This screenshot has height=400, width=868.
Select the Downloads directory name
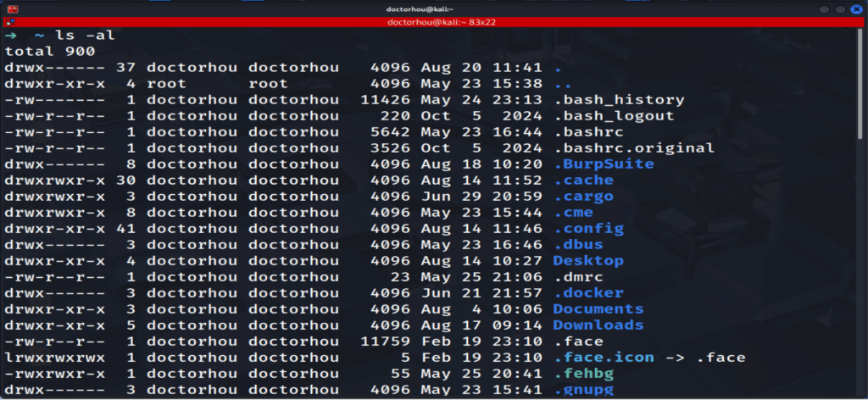[x=598, y=325]
